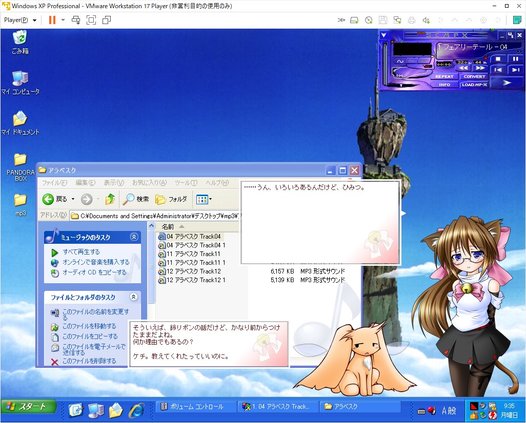The image size is (526, 423).
Task: Open the Recycle Bin (ごみ箱) desktop icon
Action: pyautogui.click(x=20, y=42)
